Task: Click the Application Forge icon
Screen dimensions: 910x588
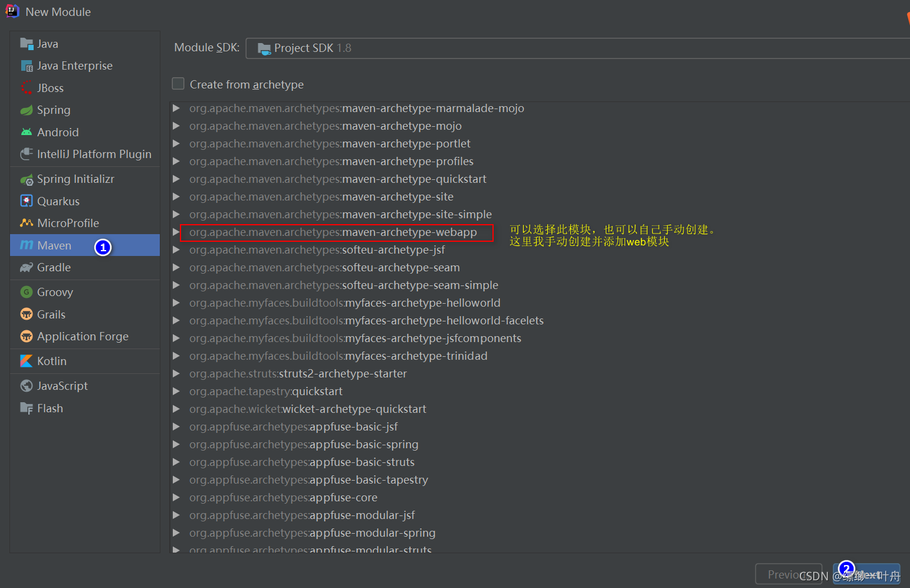Action: tap(27, 336)
